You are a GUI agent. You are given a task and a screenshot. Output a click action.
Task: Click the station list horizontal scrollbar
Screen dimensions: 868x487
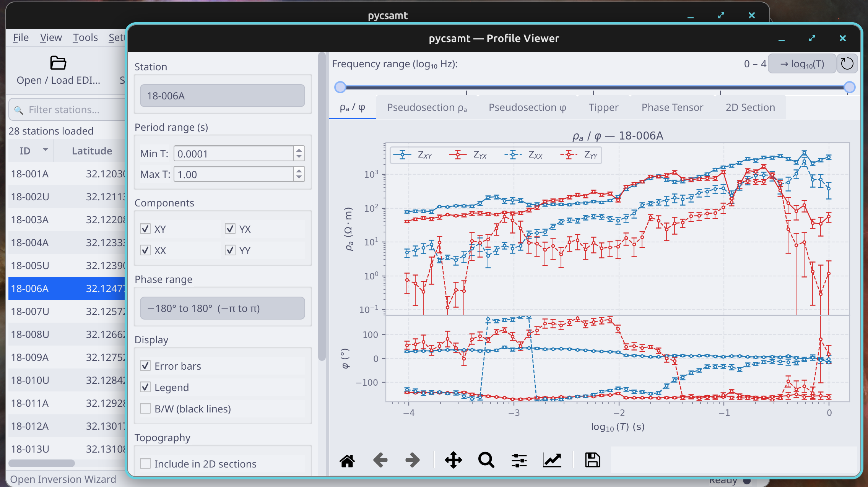point(42,463)
